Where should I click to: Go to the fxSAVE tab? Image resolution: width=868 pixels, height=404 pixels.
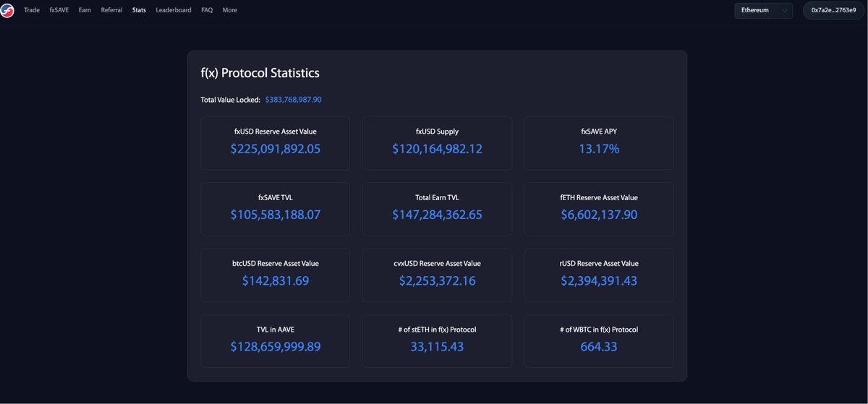[x=59, y=11]
